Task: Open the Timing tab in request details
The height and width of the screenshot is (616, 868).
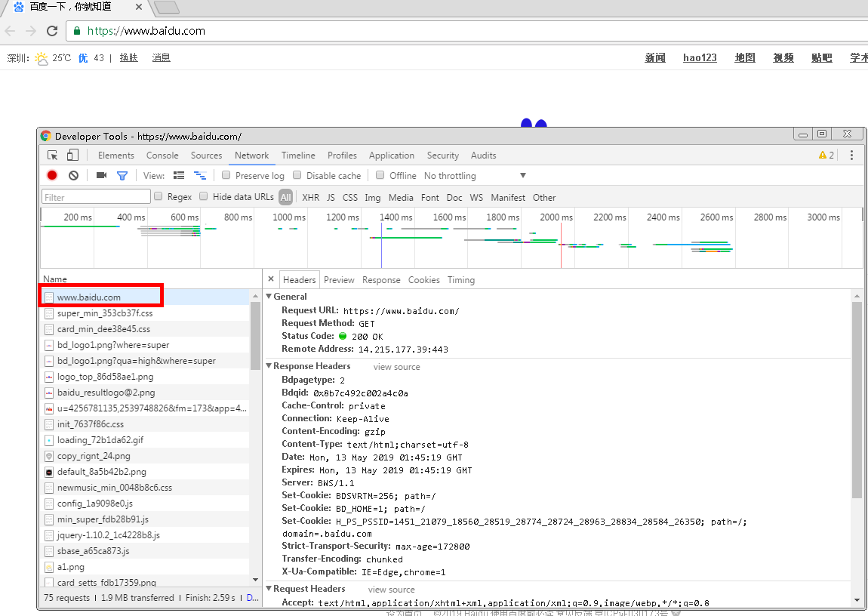Action: pos(461,280)
